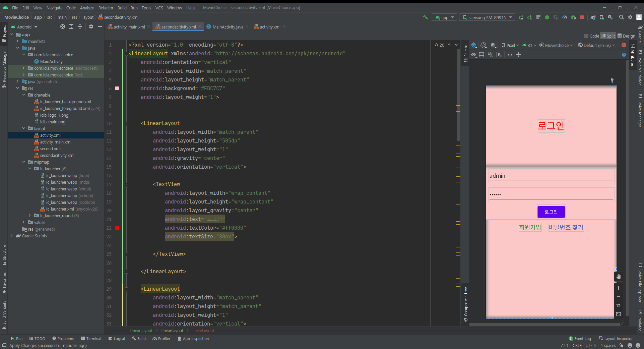Expand the Gradle Scripts node
644x349 pixels.
click(x=12, y=236)
